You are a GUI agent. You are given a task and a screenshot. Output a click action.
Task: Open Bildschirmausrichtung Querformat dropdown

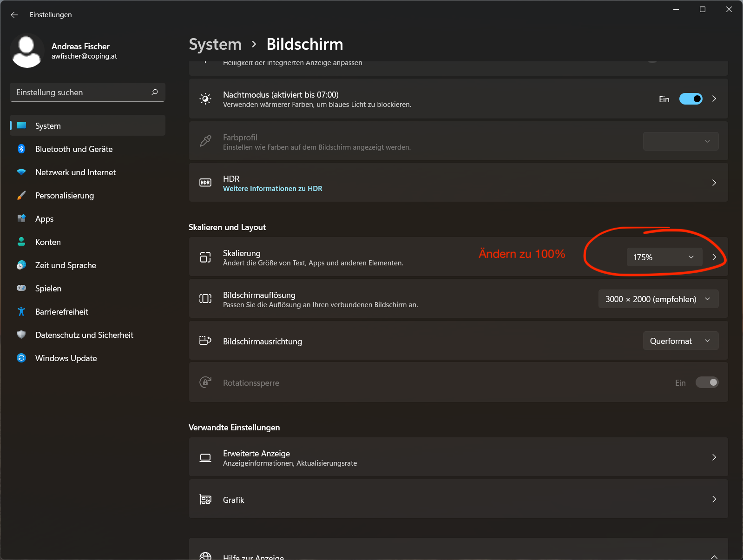[x=681, y=341]
